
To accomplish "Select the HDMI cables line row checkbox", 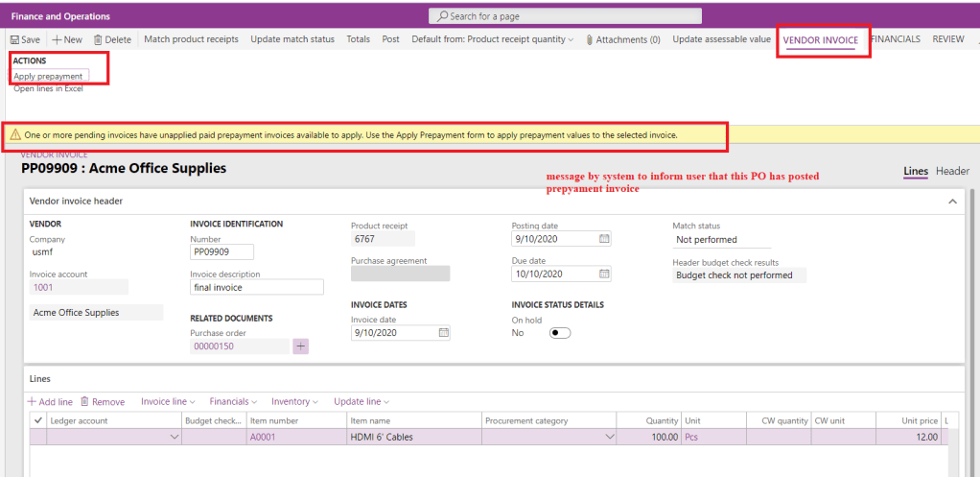I will 38,437.
